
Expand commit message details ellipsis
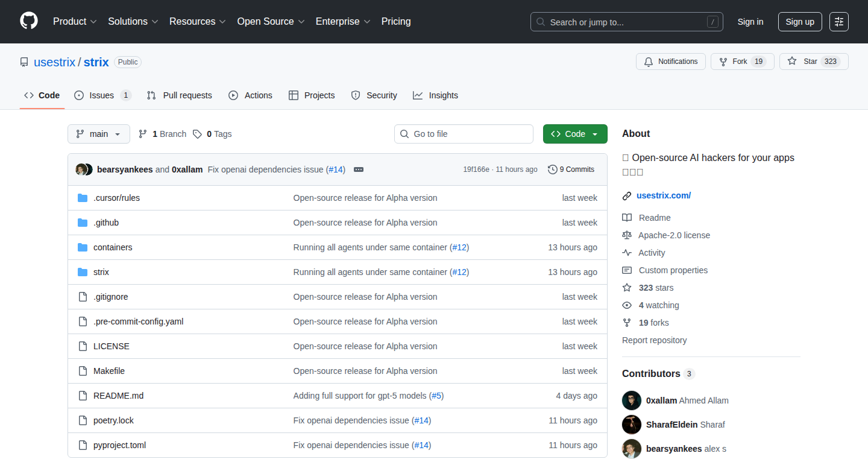(359, 169)
